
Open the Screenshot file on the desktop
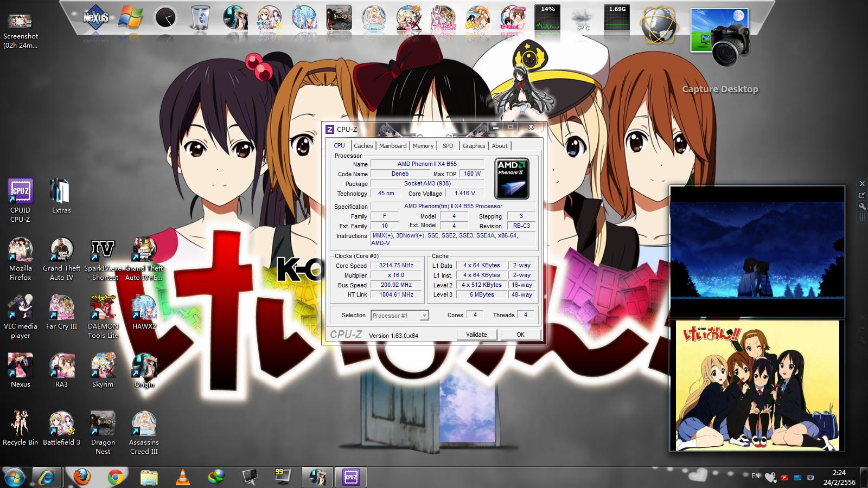coord(20,31)
